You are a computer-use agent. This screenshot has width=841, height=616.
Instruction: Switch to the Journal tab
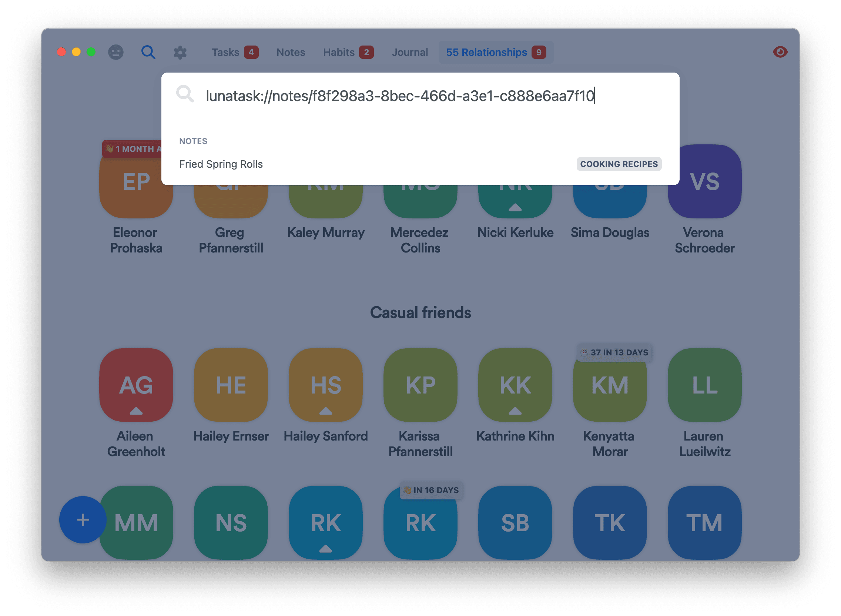(409, 52)
